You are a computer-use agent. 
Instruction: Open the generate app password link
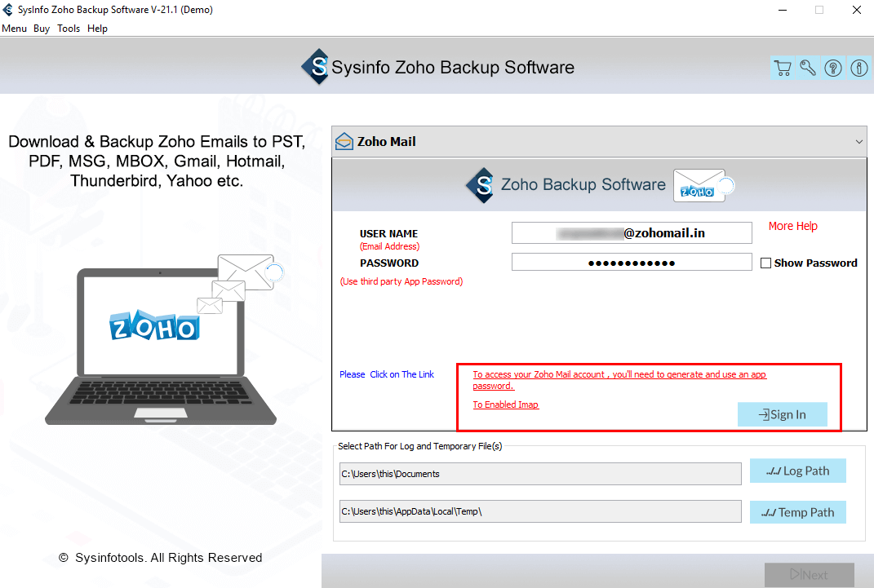[x=619, y=380]
